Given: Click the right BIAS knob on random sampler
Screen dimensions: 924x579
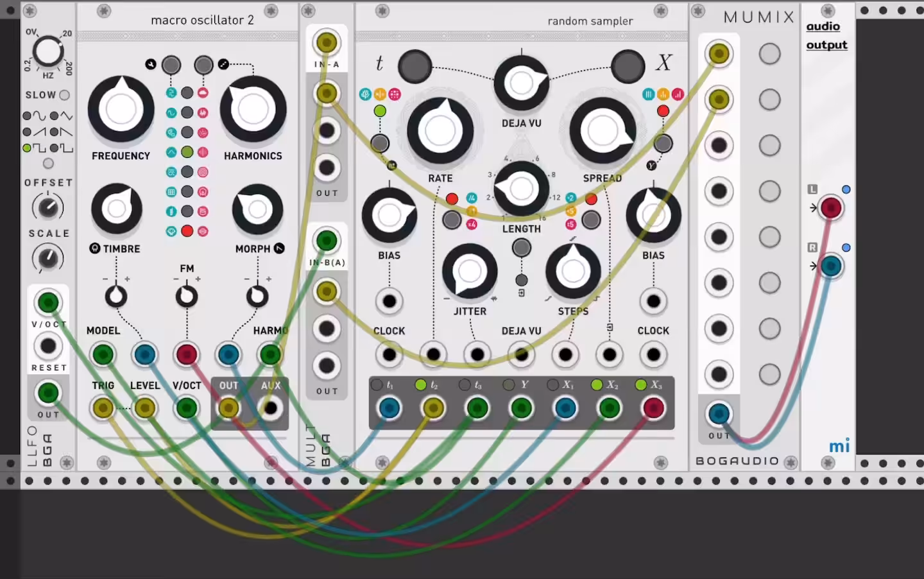Looking at the screenshot, I should pos(653,216).
